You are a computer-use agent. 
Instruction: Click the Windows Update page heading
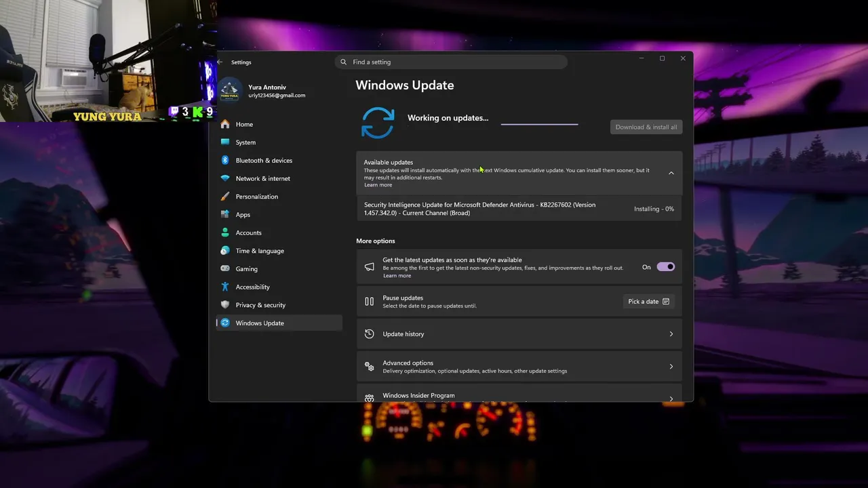pos(405,85)
